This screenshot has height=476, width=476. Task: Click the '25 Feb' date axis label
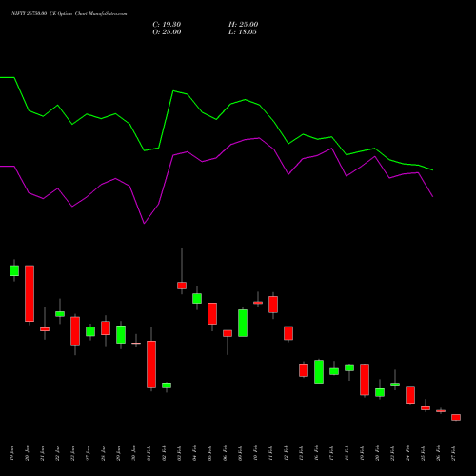423,454
